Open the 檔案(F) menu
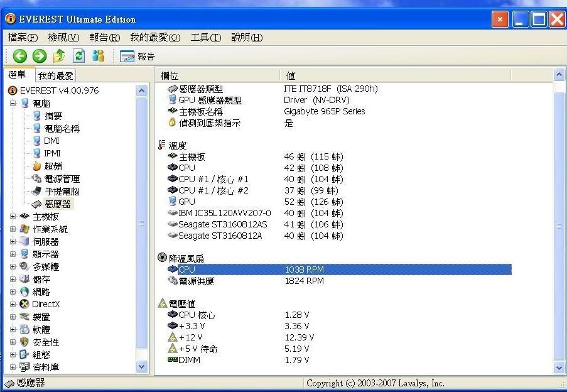Screen dimensions: 567x392 [x=23, y=37]
